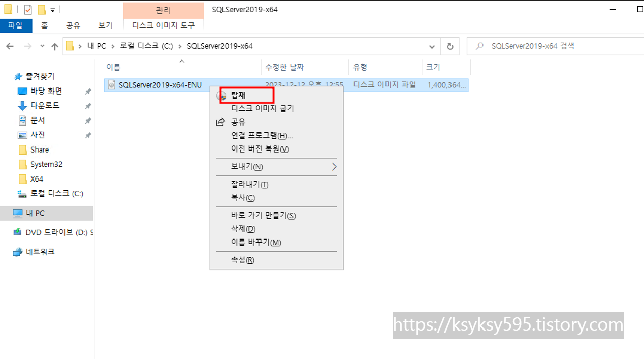Select 공유 in the context menu
The height and width of the screenshot is (359, 644).
276,122
